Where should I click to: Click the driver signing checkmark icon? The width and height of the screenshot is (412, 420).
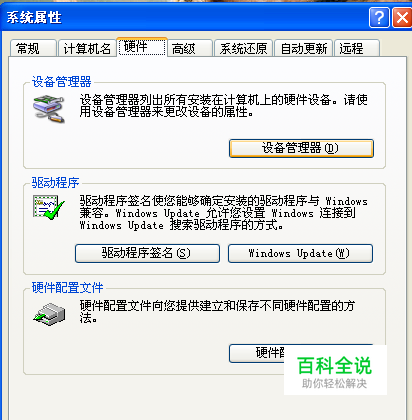pos(48,207)
